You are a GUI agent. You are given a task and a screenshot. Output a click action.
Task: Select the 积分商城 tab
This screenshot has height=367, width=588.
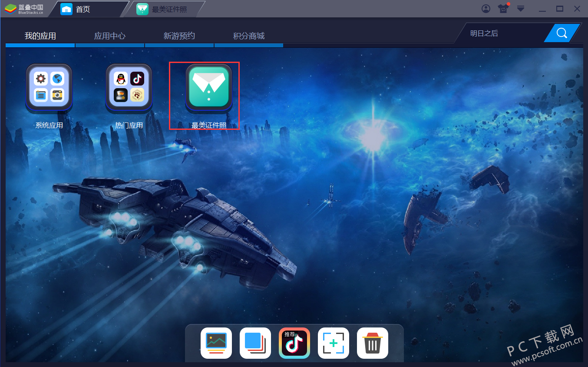point(249,36)
